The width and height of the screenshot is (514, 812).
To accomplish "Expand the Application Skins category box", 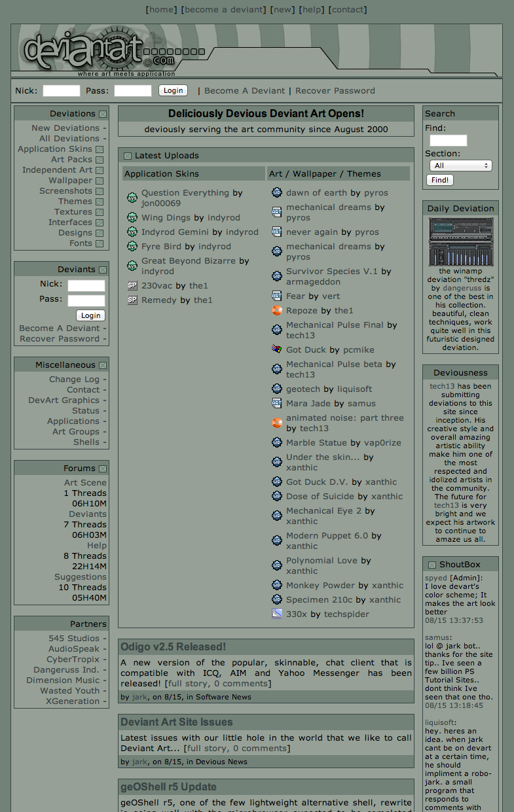I will 100,149.
